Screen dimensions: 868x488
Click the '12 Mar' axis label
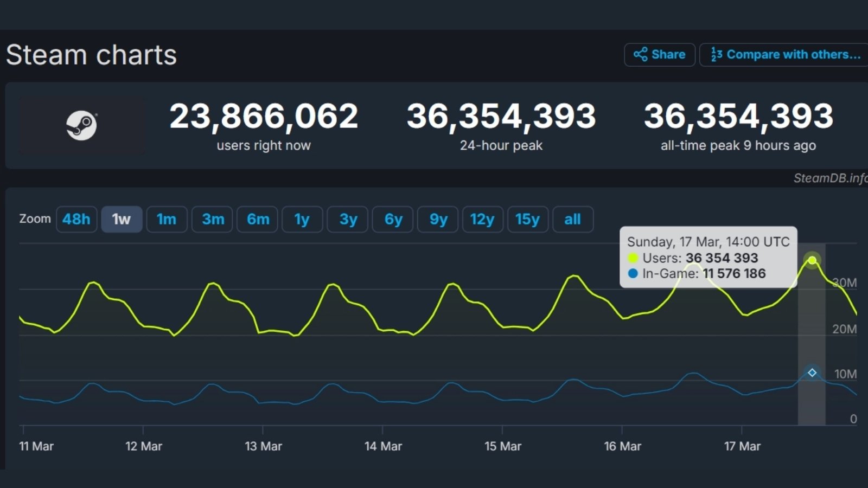tap(144, 446)
